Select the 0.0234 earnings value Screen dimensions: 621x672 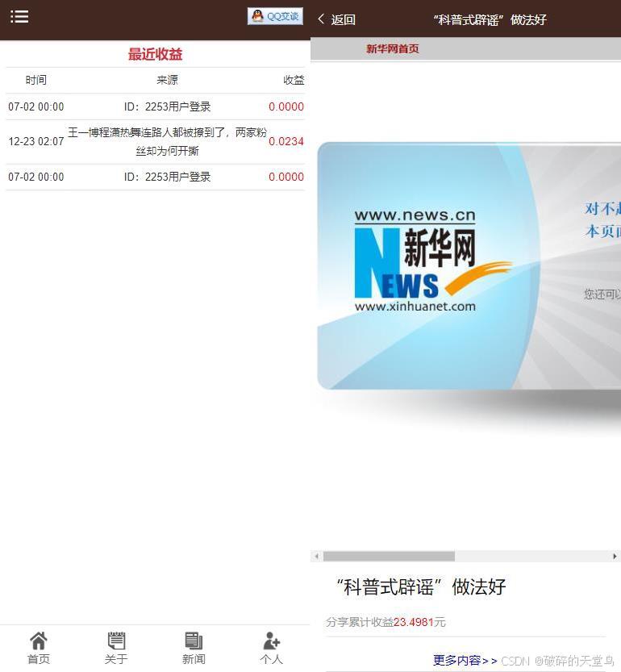click(285, 141)
